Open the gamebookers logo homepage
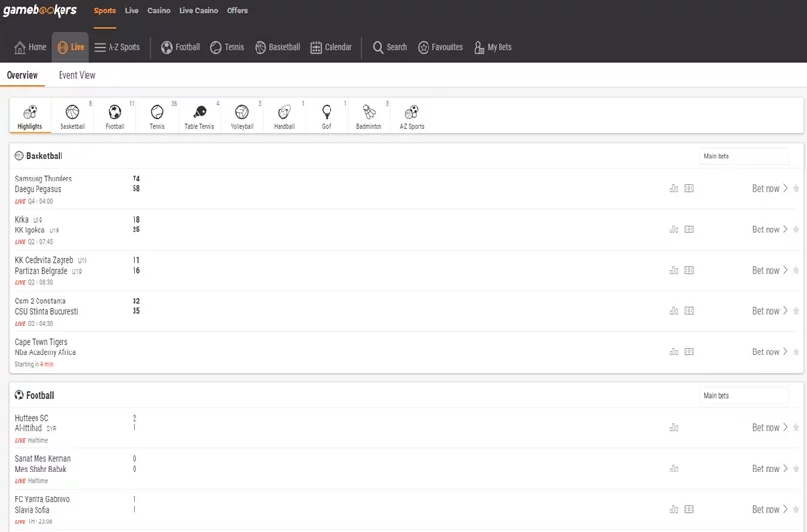 [x=39, y=11]
